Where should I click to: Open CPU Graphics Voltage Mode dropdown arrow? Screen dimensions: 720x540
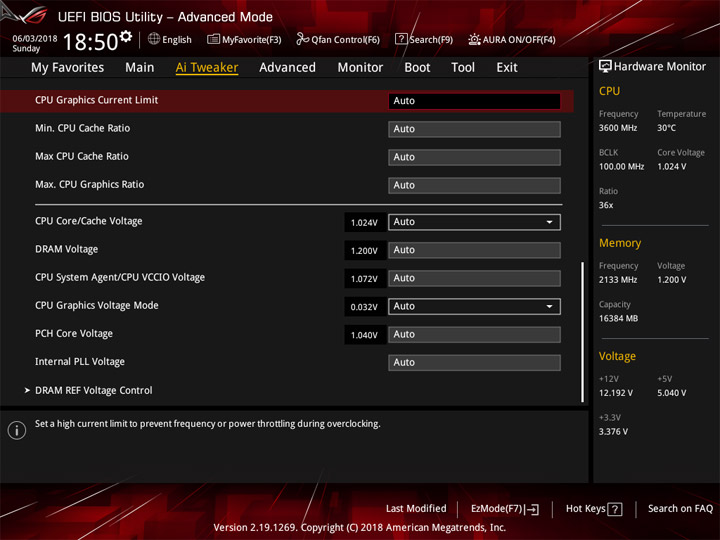(x=549, y=307)
